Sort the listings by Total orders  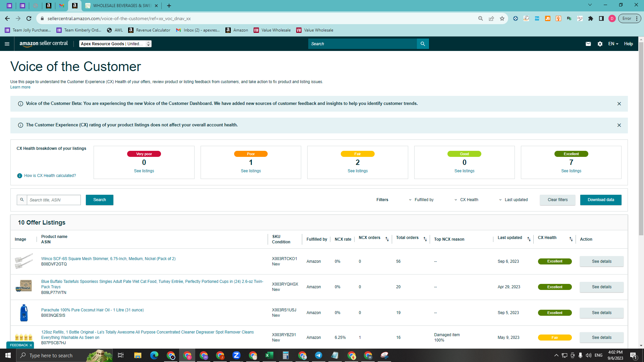(x=425, y=239)
